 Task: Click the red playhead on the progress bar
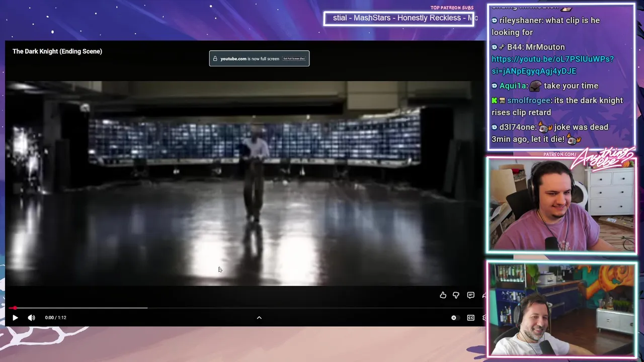pos(15,308)
